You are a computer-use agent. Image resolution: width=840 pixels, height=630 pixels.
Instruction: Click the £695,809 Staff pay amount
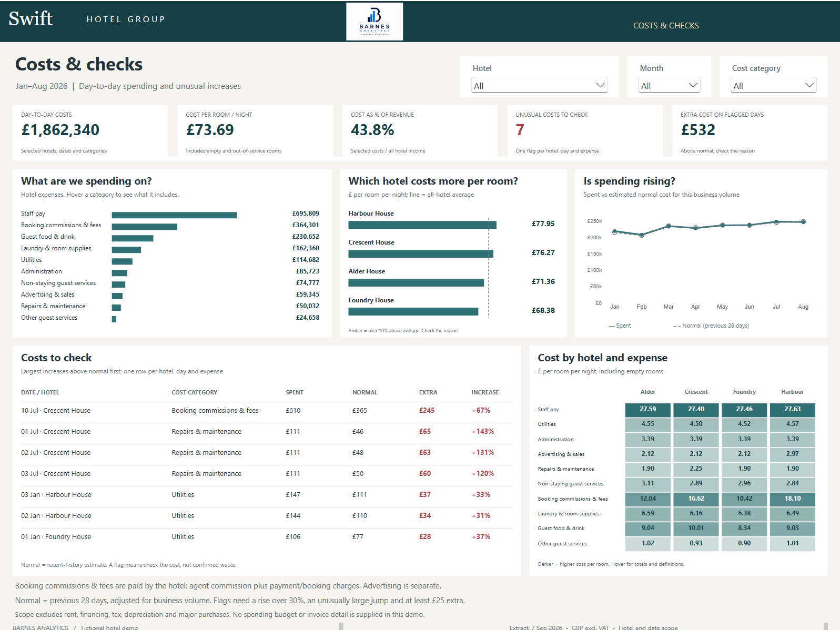tap(306, 214)
